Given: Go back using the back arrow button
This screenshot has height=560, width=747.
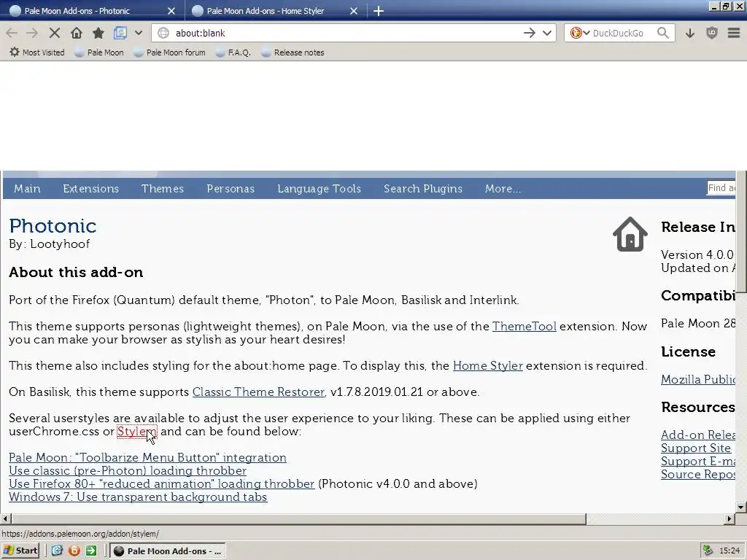Looking at the screenshot, I should pos(12,33).
